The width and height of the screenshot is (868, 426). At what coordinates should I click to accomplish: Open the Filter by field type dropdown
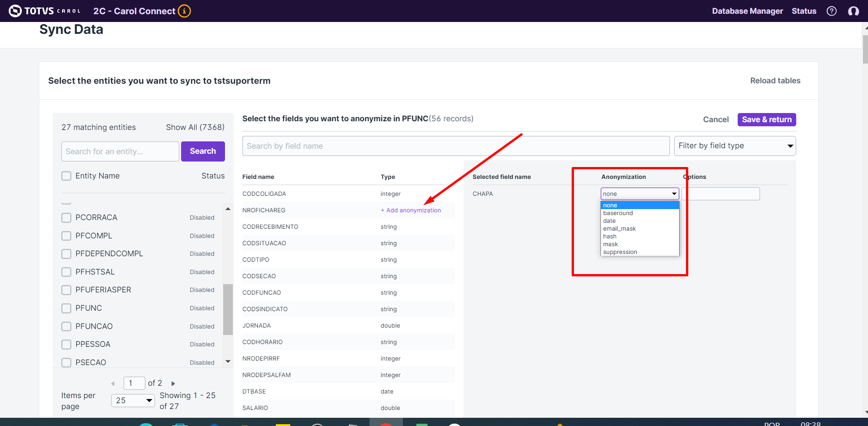pos(734,146)
